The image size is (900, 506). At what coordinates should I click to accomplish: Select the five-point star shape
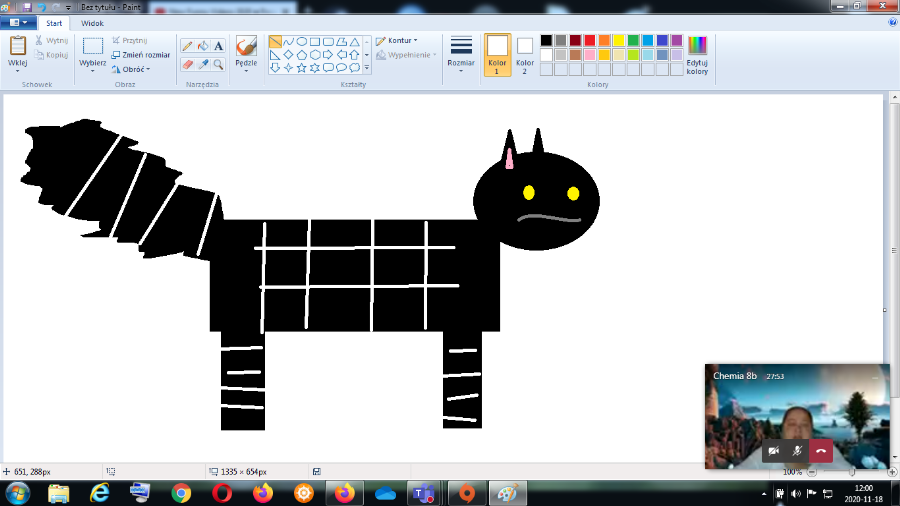pos(302,68)
